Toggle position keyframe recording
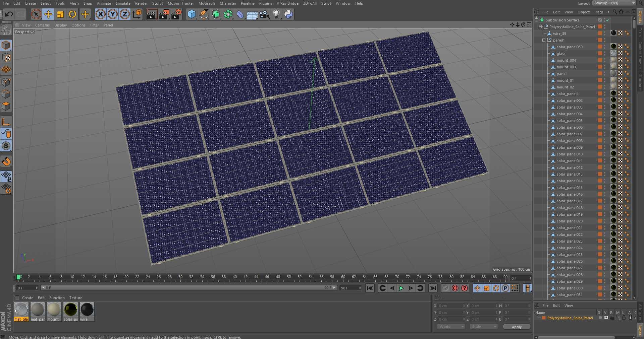 click(x=477, y=288)
